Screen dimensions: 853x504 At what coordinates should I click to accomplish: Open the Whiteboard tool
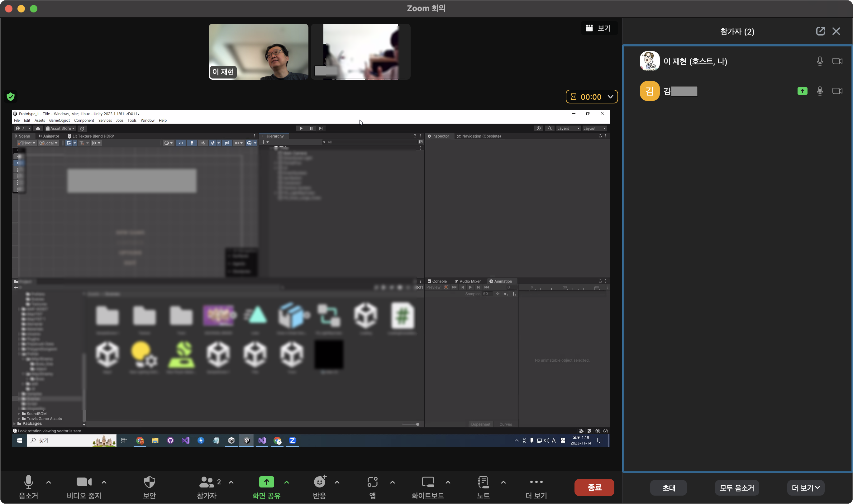click(427, 482)
